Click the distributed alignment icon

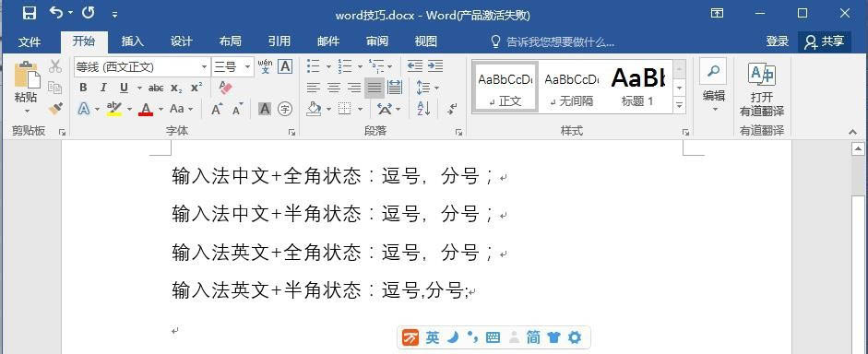tap(395, 88)
